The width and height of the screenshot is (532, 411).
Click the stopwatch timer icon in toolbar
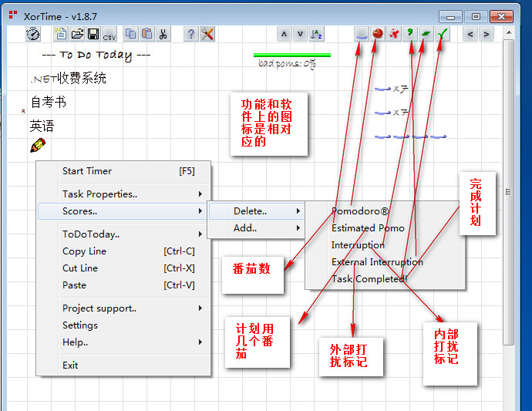[x=33, y=34]
